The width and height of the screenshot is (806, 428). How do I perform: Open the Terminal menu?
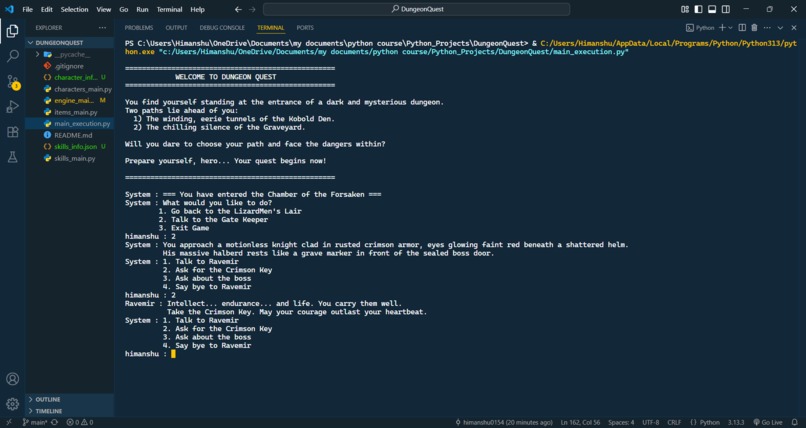(x=169, y=9)
